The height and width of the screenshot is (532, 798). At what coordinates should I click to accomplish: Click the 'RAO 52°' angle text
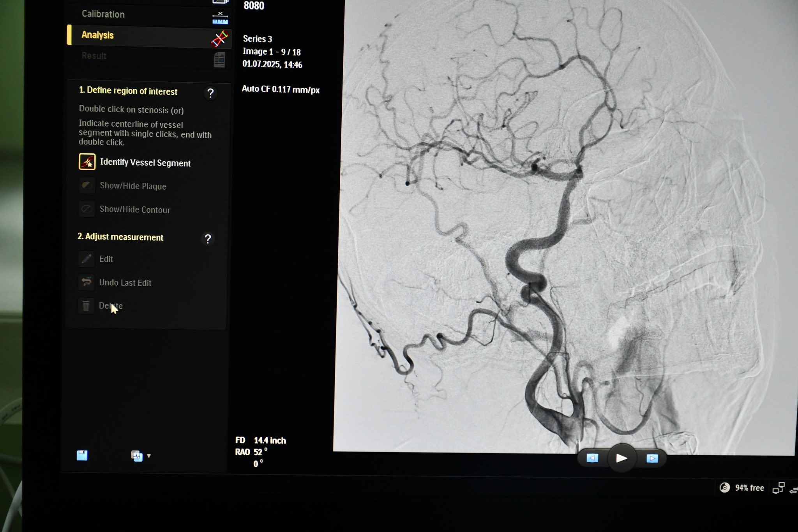click(251, 452)
